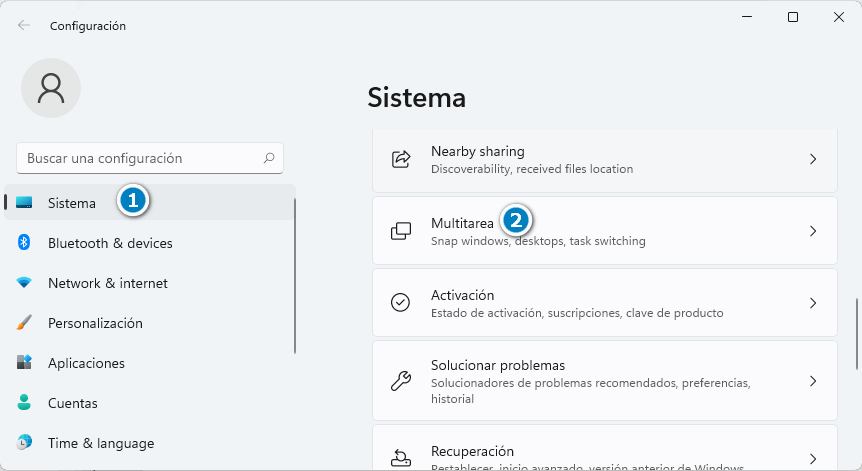Open Recuperación settings
Image resolution: width=862 pixels, height=471 pixels.
tap(605, 447)
